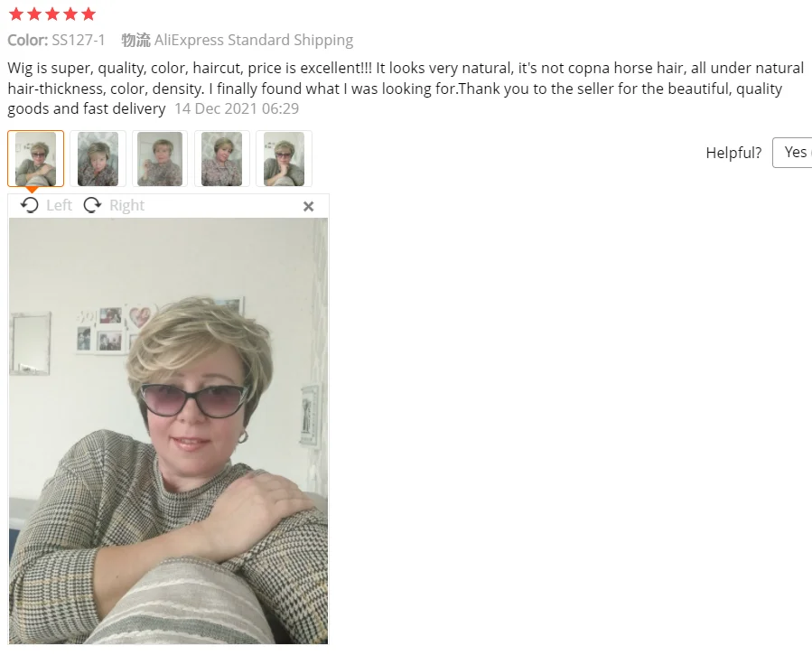Close the enlarged photo viewer

click(309, 207)
